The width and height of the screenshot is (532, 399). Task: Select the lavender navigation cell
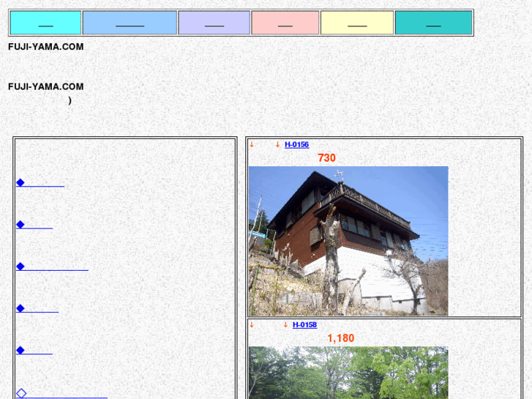click(x=214, y=23)
